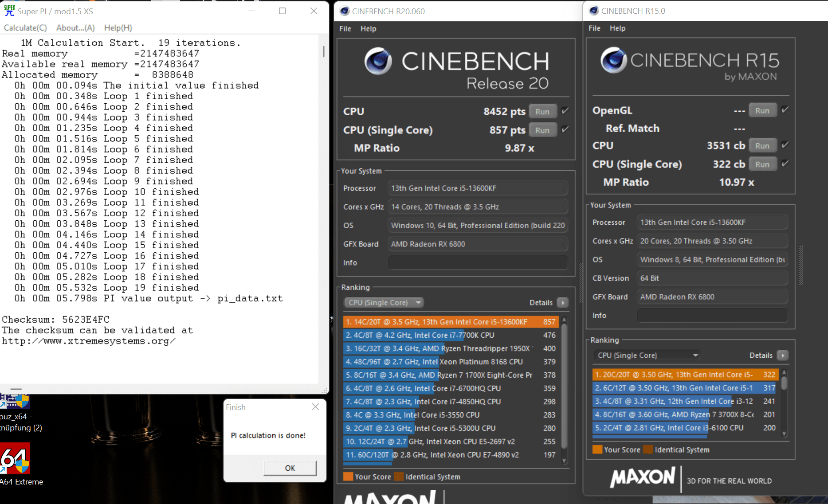828x504 pixels.
Task: Select the i3-6100 ranking row in R15
Action: (686, 428)
